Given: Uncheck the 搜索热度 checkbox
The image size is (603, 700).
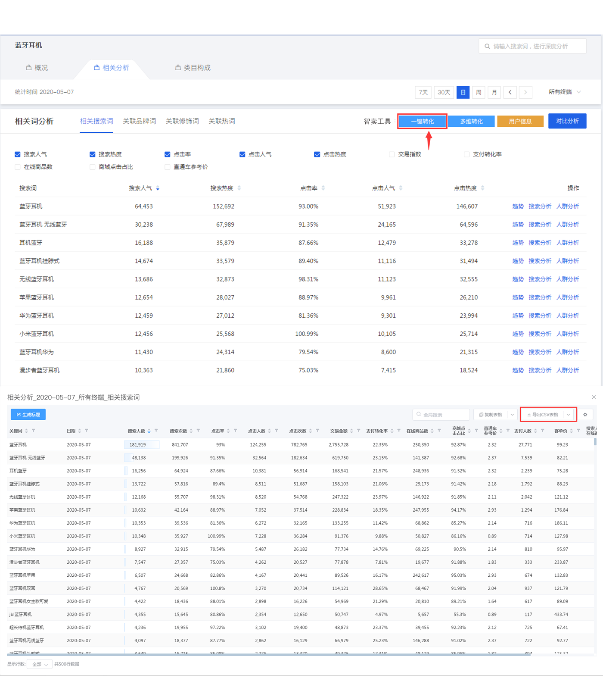Looking at the screenshot, I should coord(93,154).
